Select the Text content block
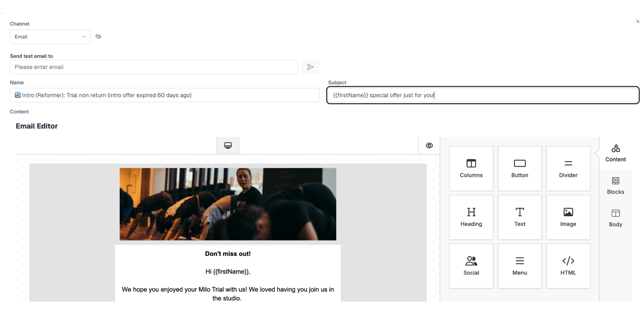644x330 pixels. coord(520,217)
